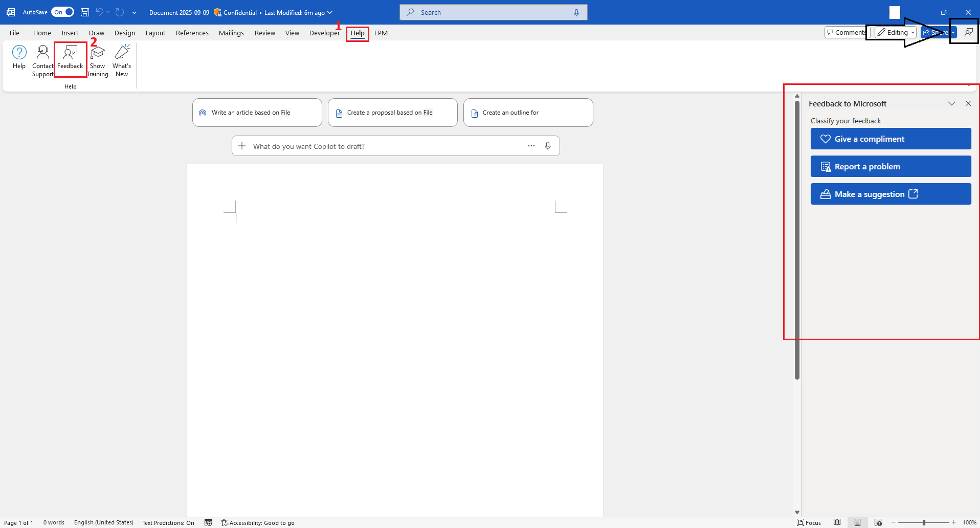Open the Copilot more options ellipsis

(x=531, y=146)
